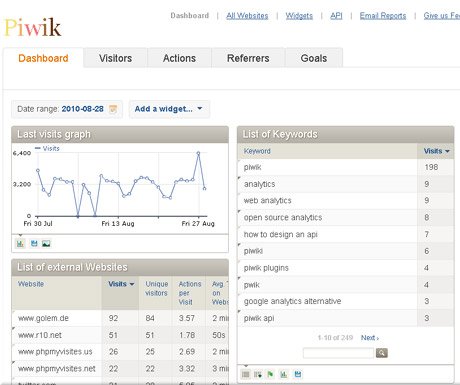Open the Add a widget dropdown
The image size is (460, 385).
tap(169, 109)
